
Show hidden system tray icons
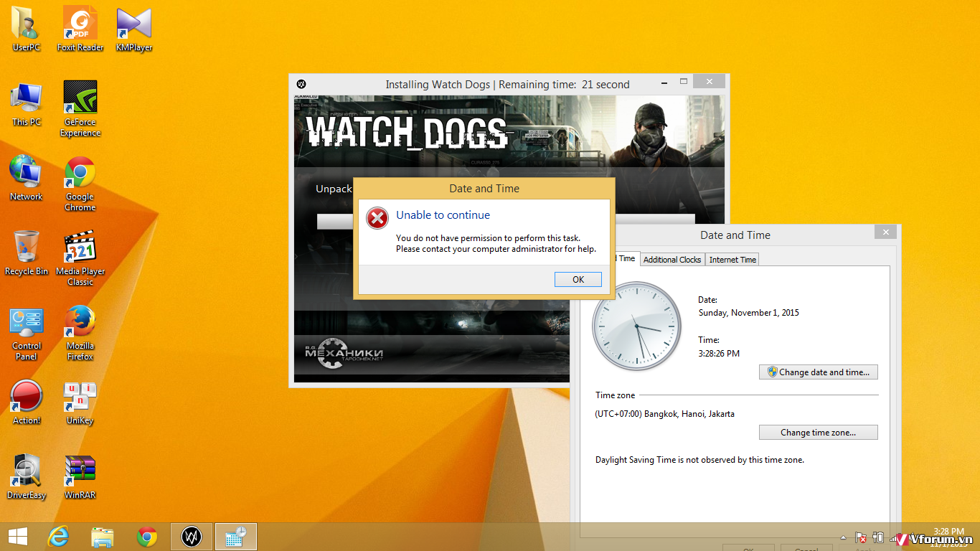[x=844, y=537]
